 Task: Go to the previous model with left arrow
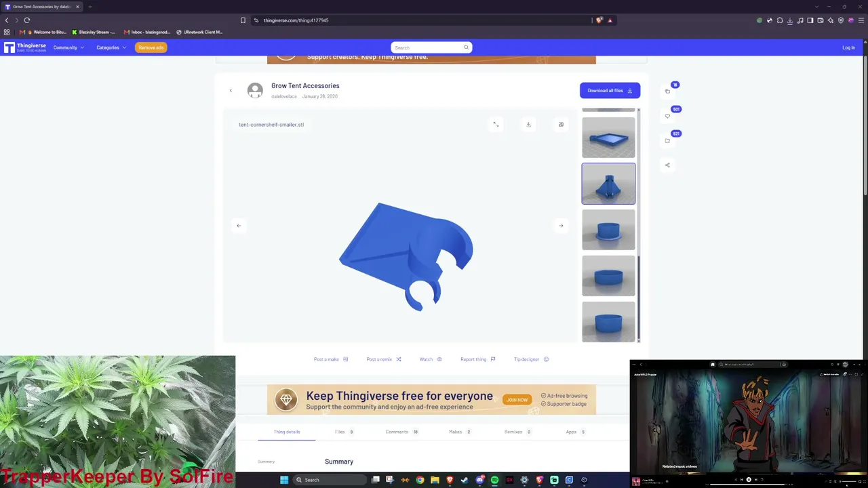tap(239, 226)
